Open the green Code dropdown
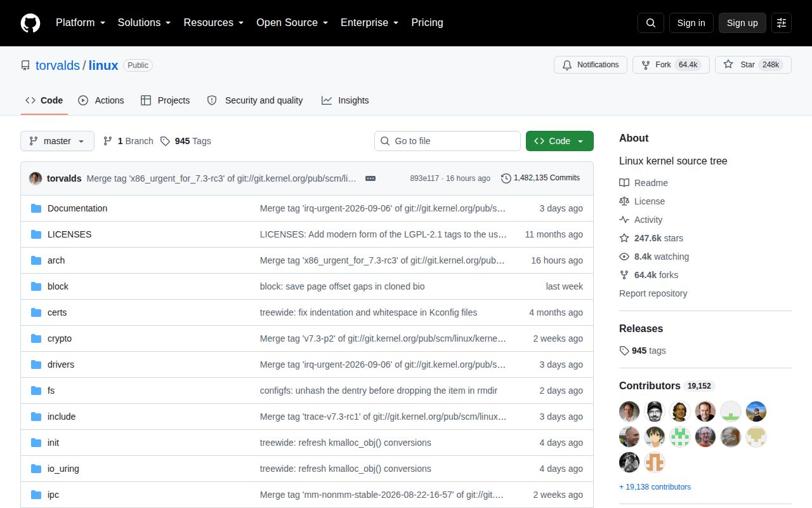This screenshot has height=508, width=812. [560, 141]
